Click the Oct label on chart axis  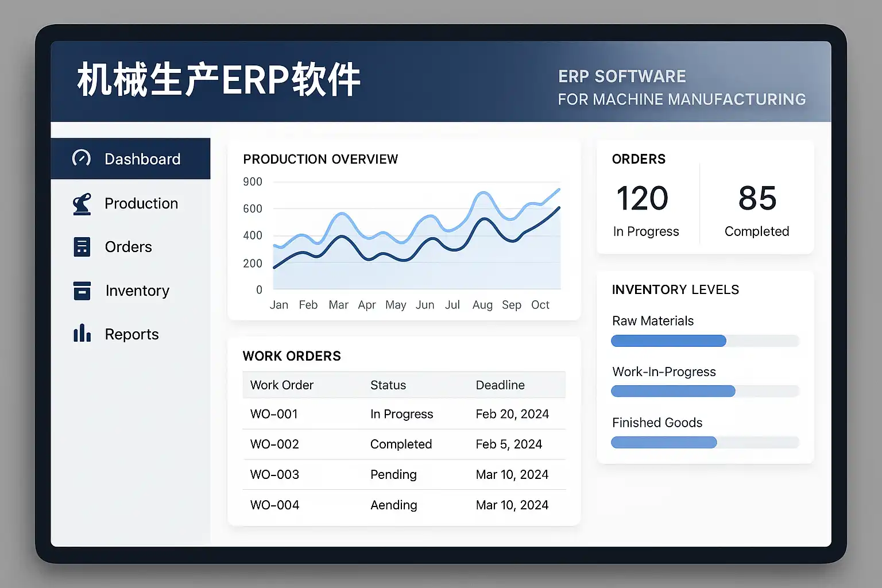[x=540, y=305]
